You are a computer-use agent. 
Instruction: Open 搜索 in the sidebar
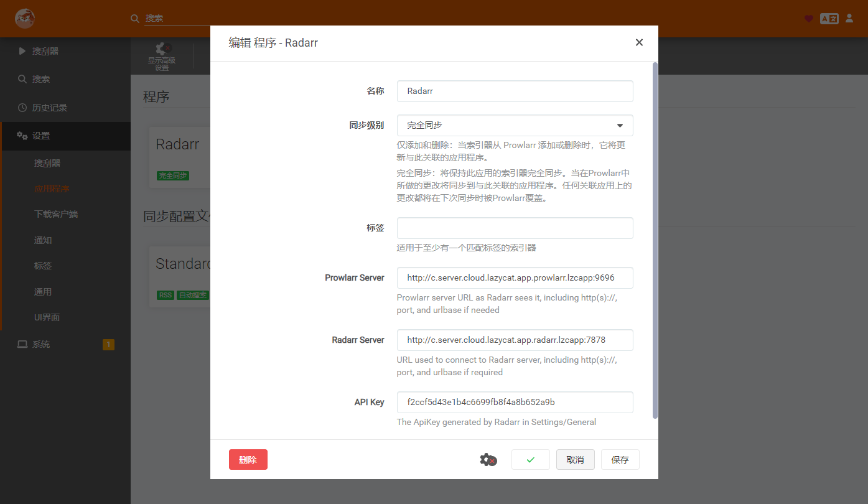(65, 79)
